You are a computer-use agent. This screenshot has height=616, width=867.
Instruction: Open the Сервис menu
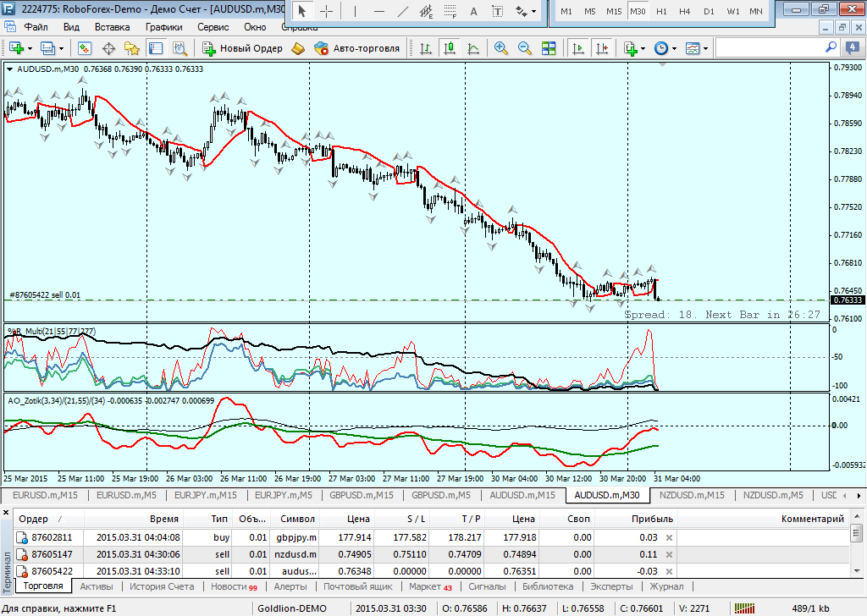coord(213,27)
